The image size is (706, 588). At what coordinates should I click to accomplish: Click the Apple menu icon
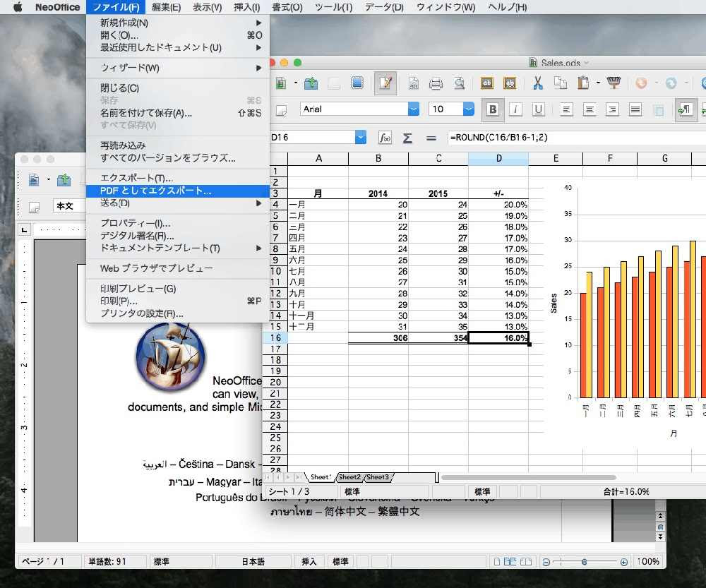point(18,7)
